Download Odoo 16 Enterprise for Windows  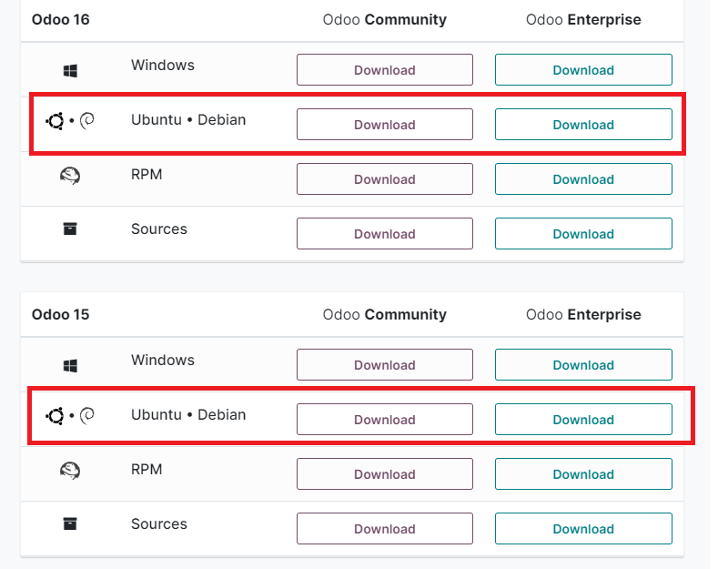(583, 70)
